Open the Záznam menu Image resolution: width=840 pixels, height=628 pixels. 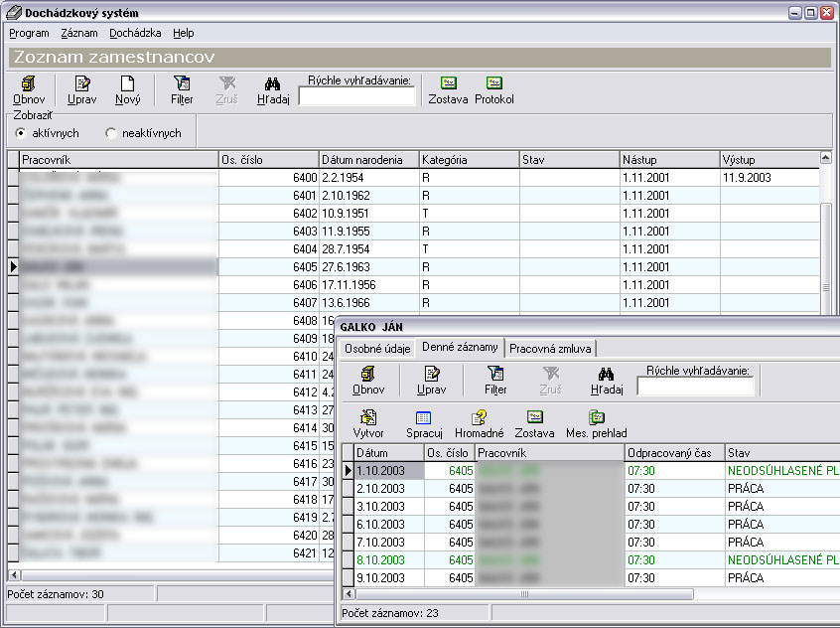tap(79, 33)
